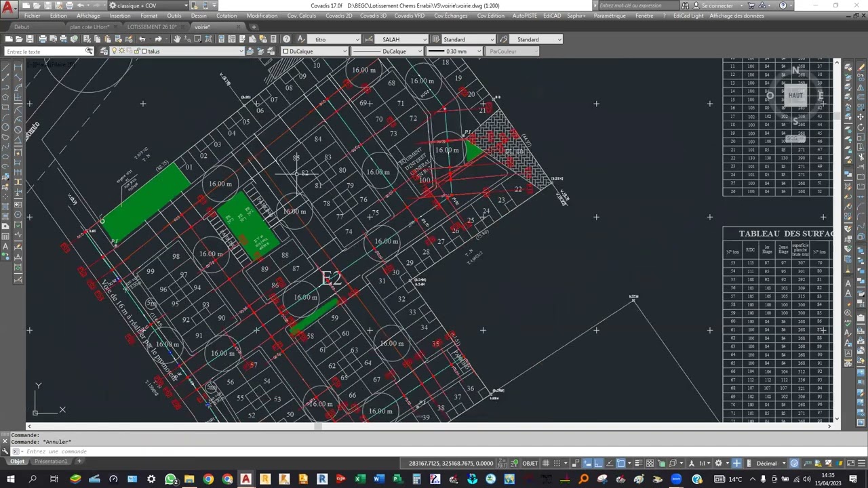Open the Customization menu icon in the status bar
The width and height of the screenshot is (868, 488).
tap(861, 464)
